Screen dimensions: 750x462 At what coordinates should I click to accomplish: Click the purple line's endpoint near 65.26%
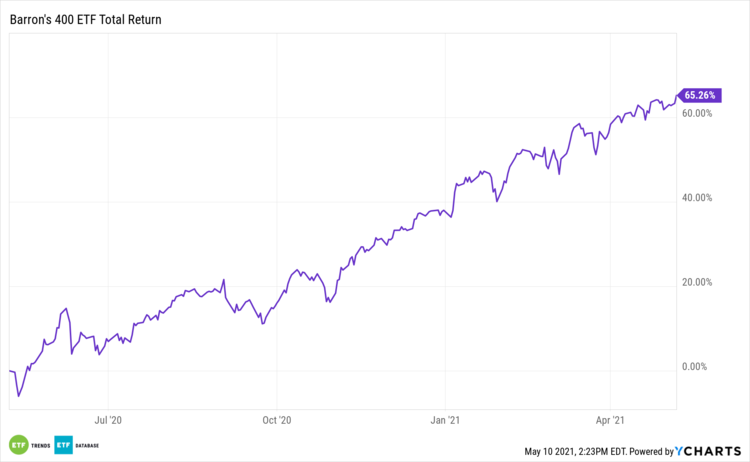pos(676,96)
